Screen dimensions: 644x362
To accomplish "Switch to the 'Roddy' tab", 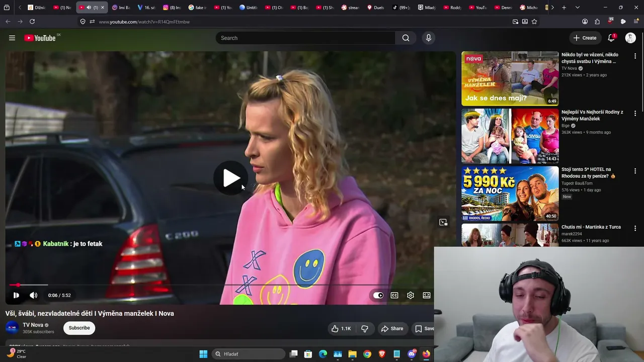I will [x=453, y=8].
